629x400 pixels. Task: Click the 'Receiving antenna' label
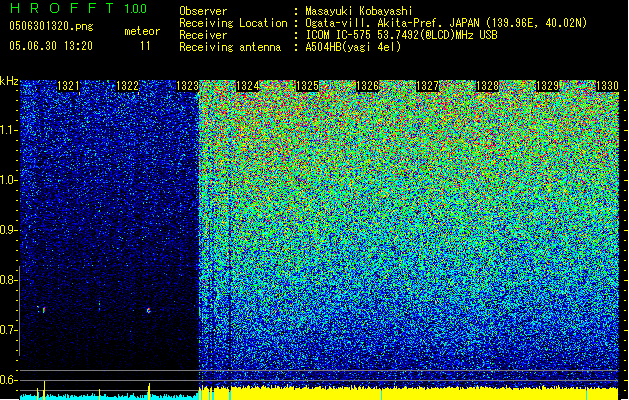230,47
